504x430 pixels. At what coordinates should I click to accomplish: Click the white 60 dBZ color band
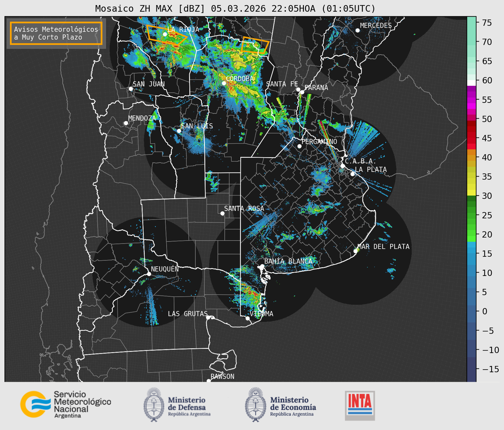[x=471, y=83]
